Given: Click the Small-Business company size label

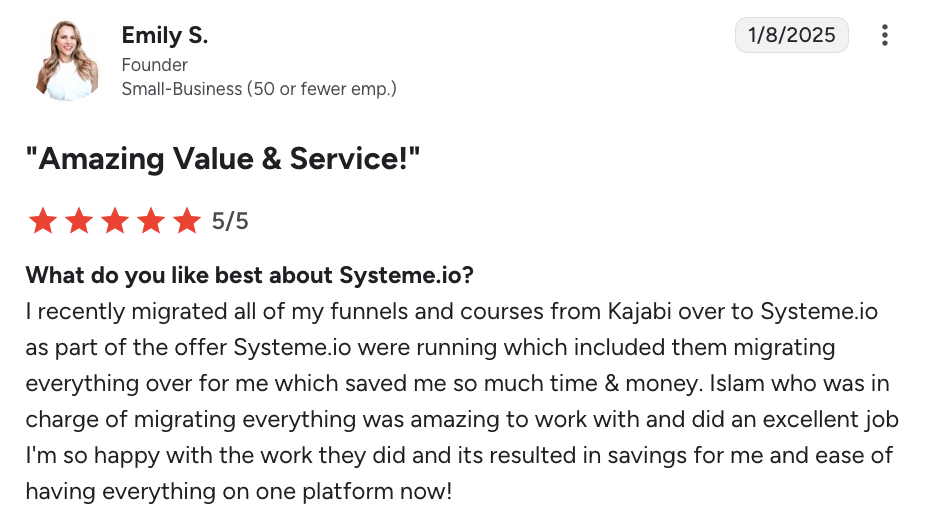Looking at the screenshot, I should 259,89.
